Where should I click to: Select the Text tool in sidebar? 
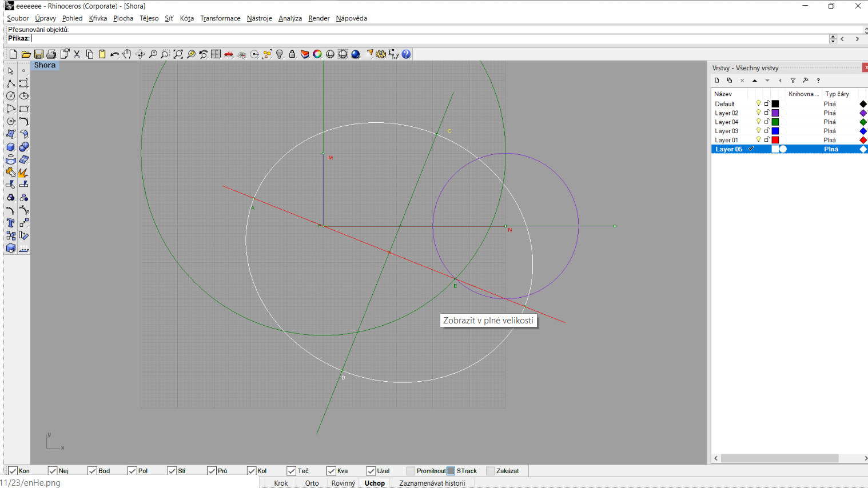tap(10, 223)
